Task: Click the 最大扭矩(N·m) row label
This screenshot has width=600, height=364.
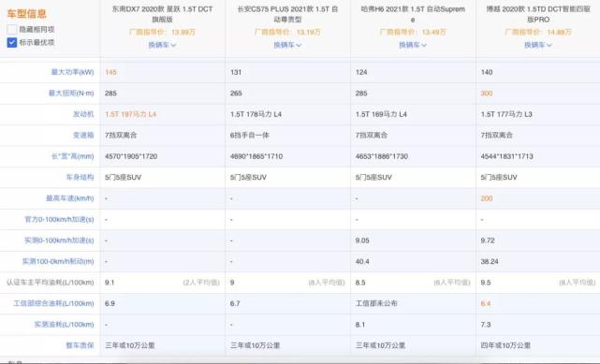Action: click(x=71, y=94)
